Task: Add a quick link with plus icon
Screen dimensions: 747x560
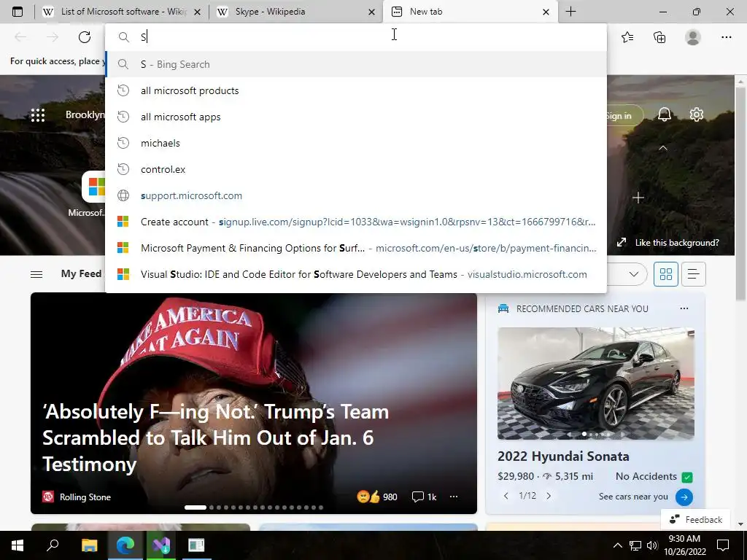Action: 638,198
